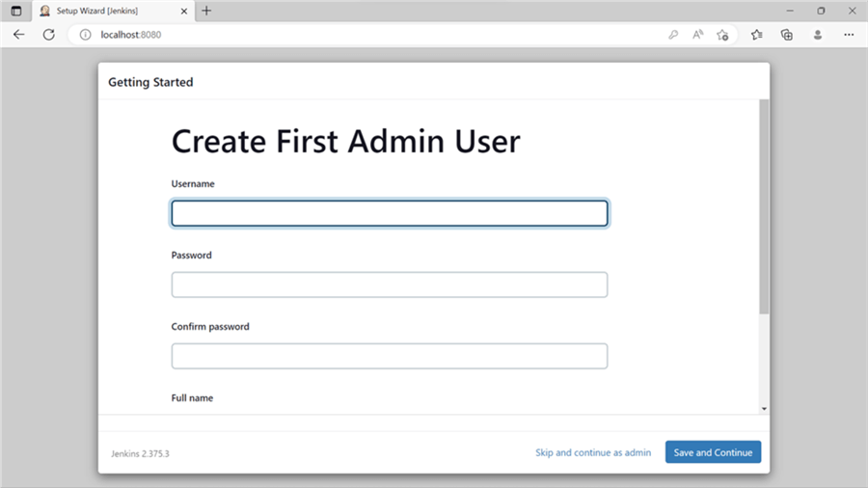Focus the Username input field

(390, 213)
